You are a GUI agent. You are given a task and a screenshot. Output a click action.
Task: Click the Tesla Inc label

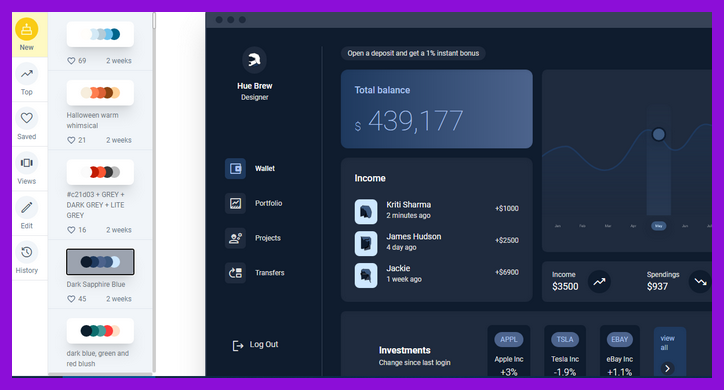(x=565, y=359)
